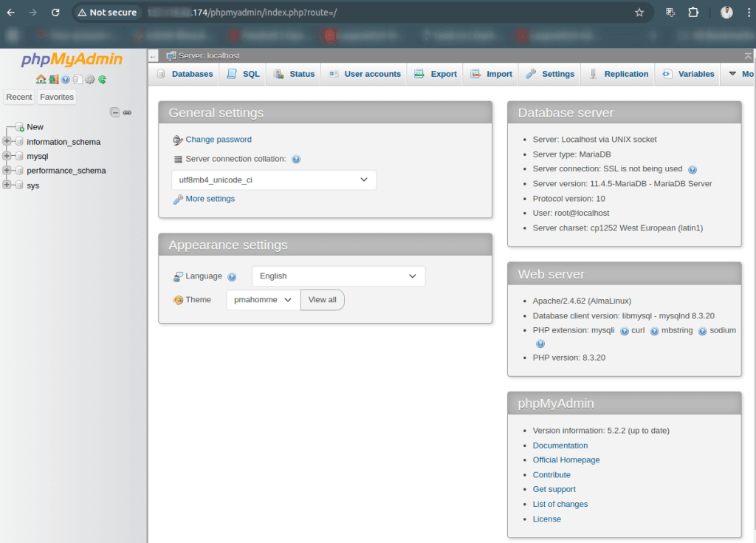Click help icon after SSL is not being used

693,169
